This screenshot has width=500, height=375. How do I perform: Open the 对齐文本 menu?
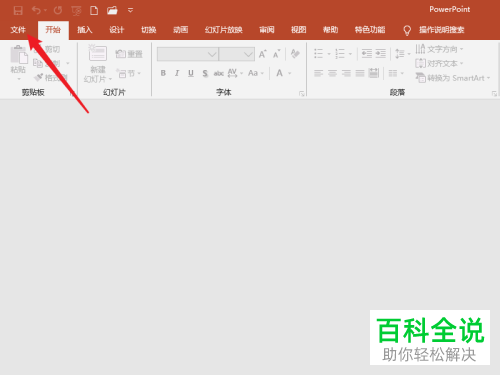pyautogui.click(x=439, y=63)
